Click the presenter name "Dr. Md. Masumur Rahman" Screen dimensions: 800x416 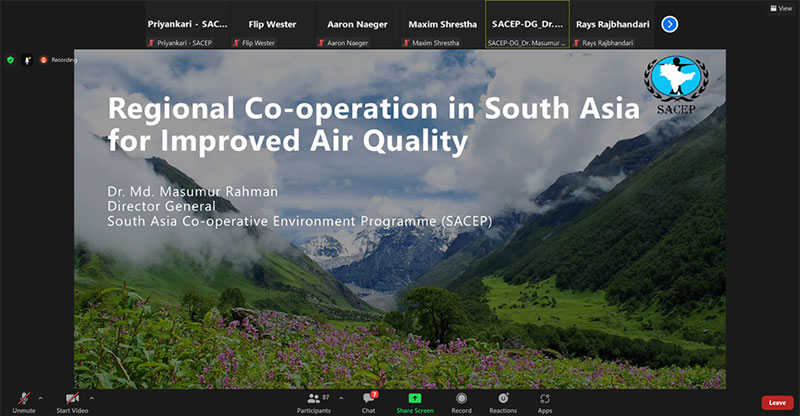tap(192, 191)
